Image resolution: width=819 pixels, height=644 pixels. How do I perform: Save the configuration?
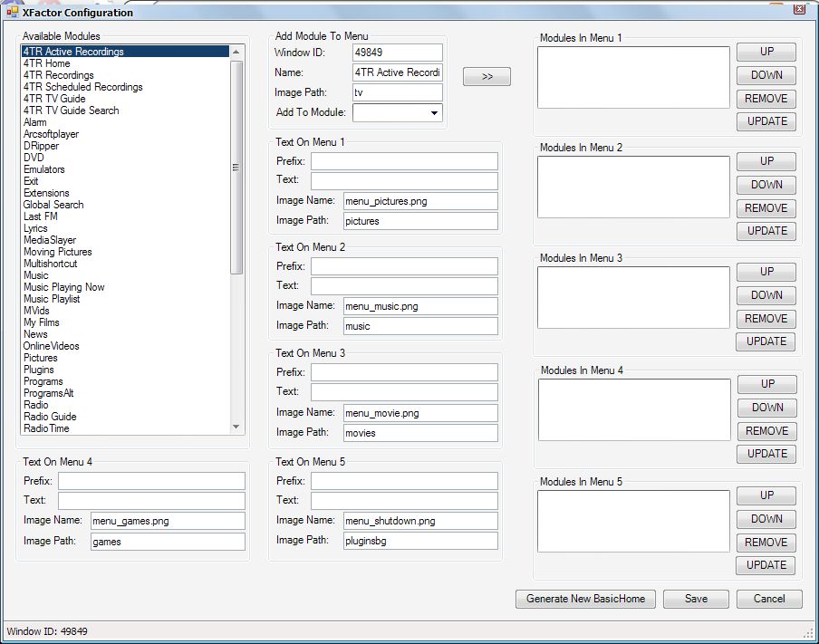tap(696, 599)
